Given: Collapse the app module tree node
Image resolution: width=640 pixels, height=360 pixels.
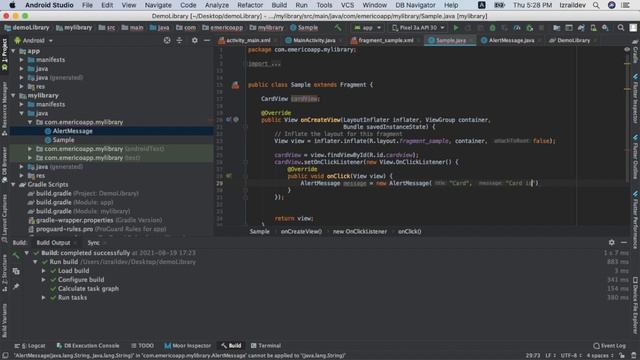Looking at the screenshot, I should click(x=13, y=51).
